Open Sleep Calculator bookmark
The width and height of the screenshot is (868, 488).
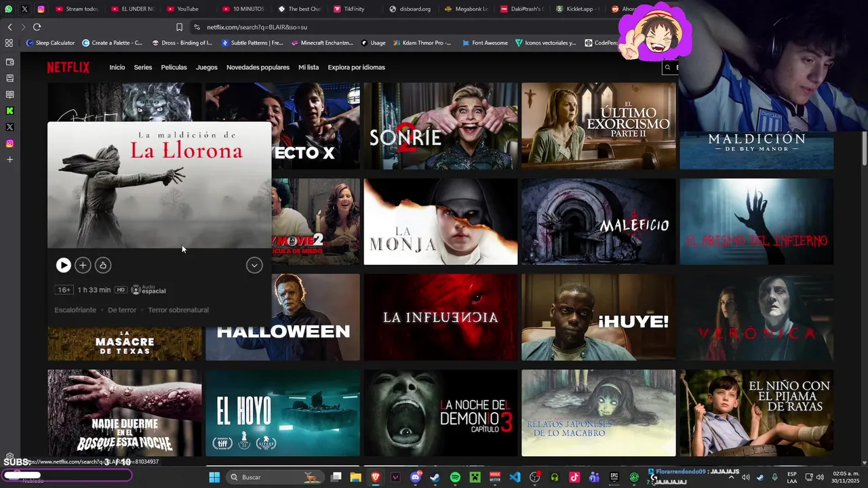[x=51, y=43]
